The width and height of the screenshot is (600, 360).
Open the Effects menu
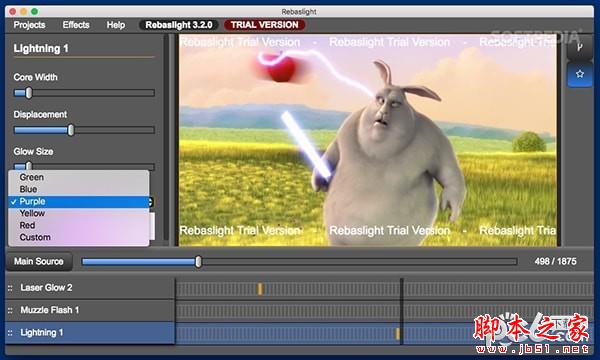tap(76, 25)
